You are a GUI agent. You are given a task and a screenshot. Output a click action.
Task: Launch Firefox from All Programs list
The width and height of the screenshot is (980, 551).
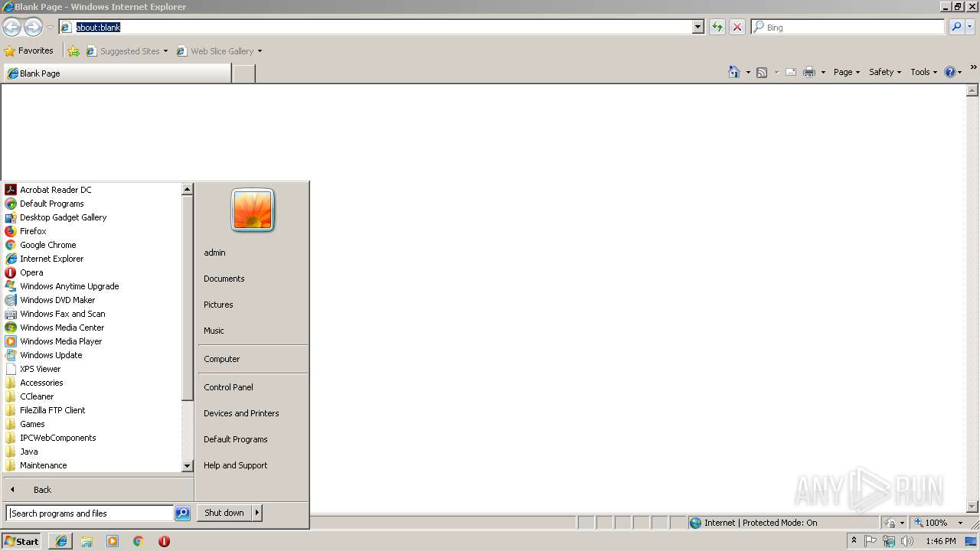click(33, 231)
